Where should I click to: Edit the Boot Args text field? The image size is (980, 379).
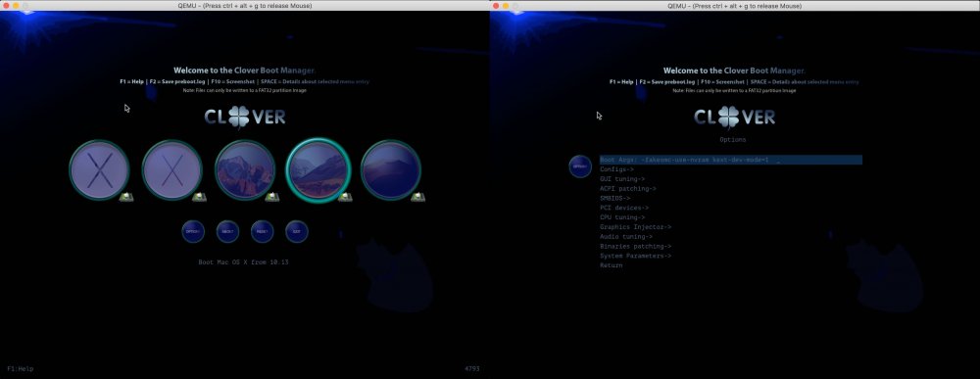tap(731, 160)
